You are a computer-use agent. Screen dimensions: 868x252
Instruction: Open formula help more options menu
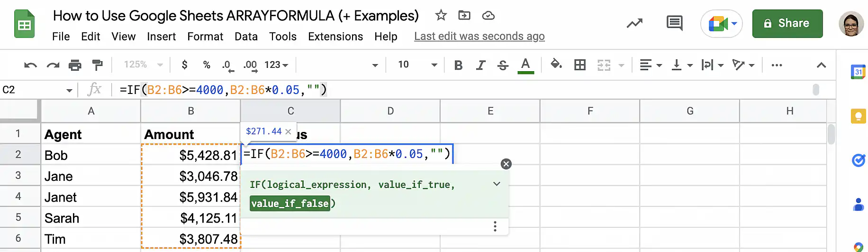click(495, 226)
